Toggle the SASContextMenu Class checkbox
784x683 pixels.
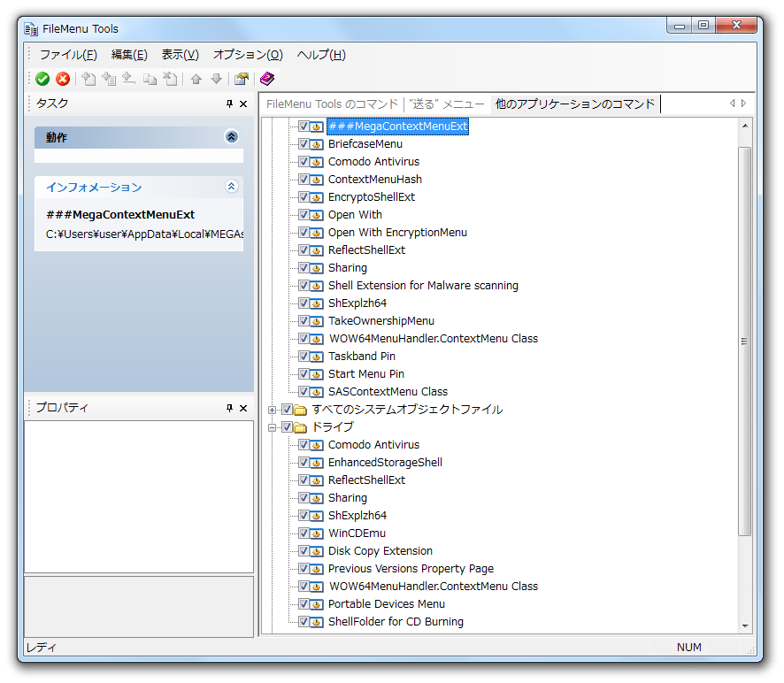(304, 391)
